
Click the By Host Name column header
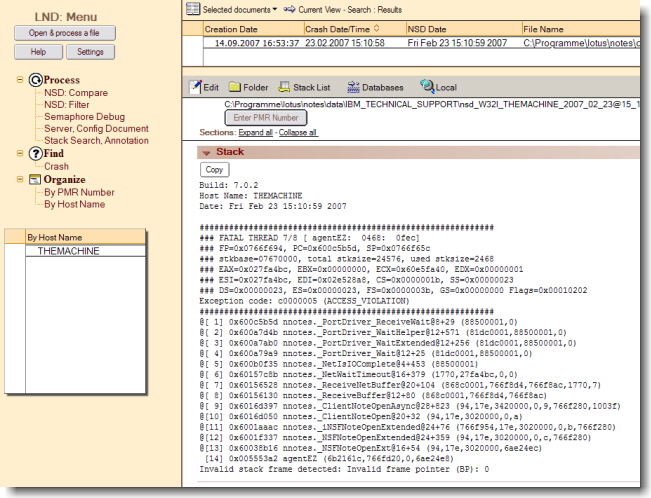tap(86, 237)
